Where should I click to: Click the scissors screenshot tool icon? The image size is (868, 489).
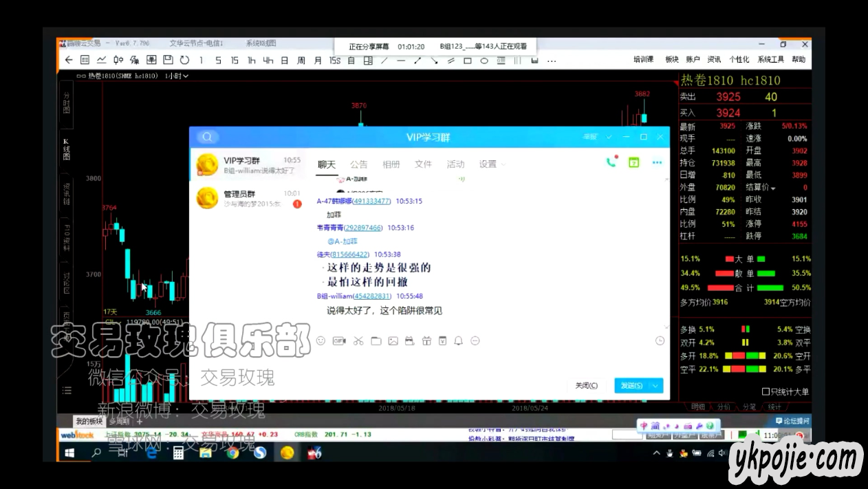click(x=358, y=340)
